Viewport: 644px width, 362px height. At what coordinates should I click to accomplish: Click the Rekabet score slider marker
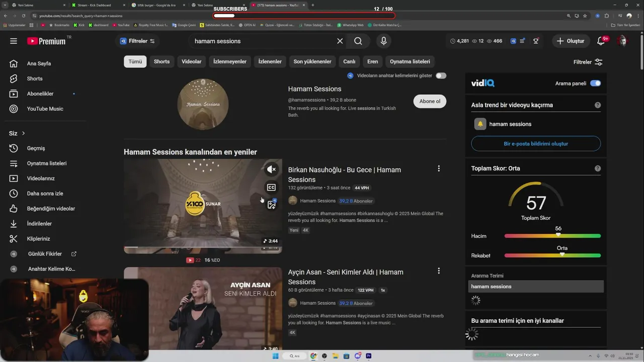coord(562,254)
